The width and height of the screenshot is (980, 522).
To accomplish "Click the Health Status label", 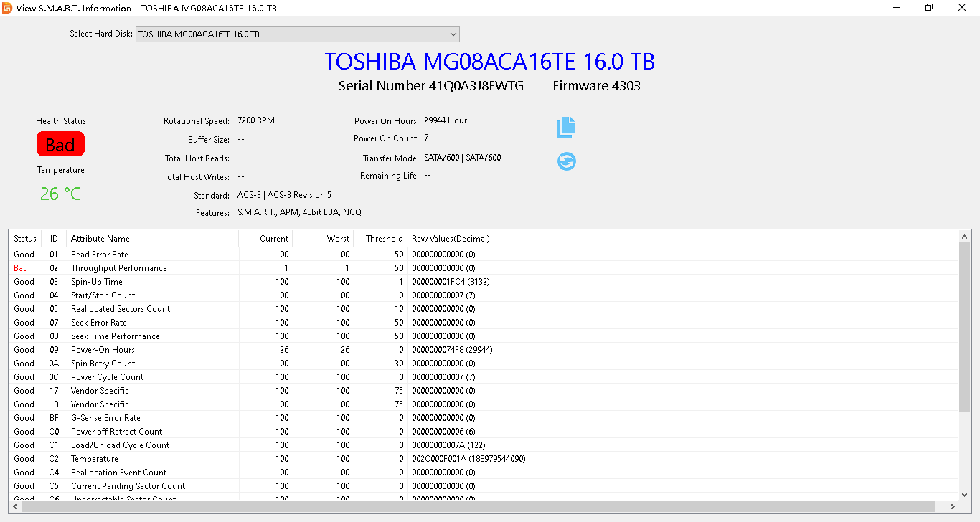I will (x=61, y=121).
